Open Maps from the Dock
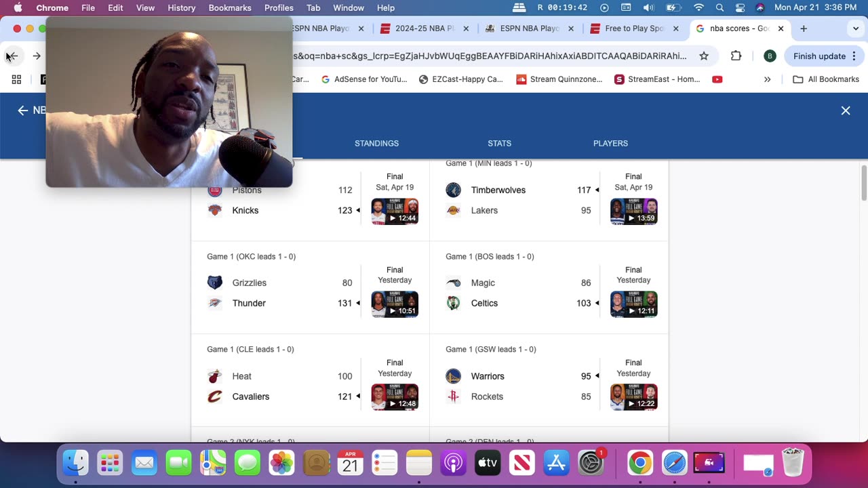Screen dimensions: 868x488 pyautogui.click(x=213, y=463)
